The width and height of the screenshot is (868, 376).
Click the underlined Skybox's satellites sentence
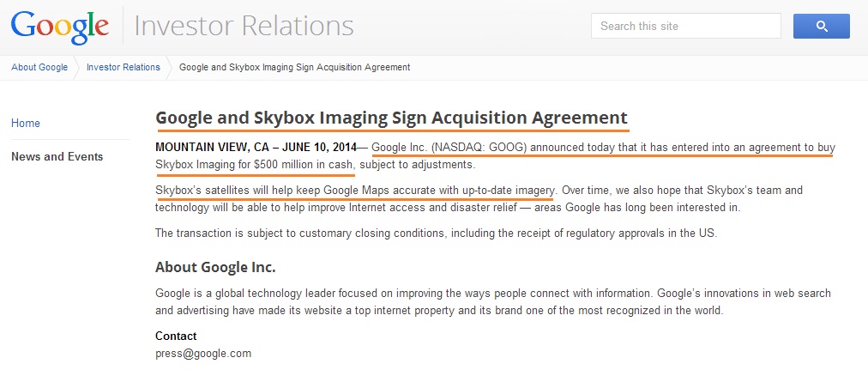355,191
